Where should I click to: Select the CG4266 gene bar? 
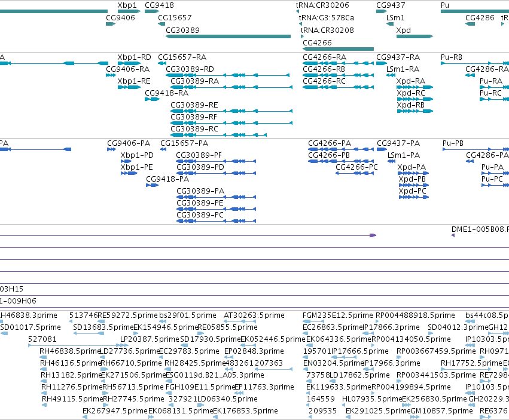338,49
